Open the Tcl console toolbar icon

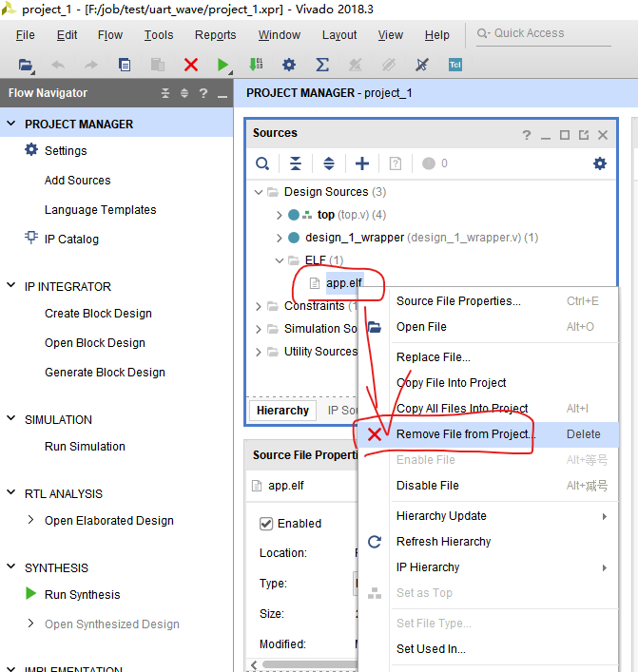pyautogui.click(x=454, y=65)
